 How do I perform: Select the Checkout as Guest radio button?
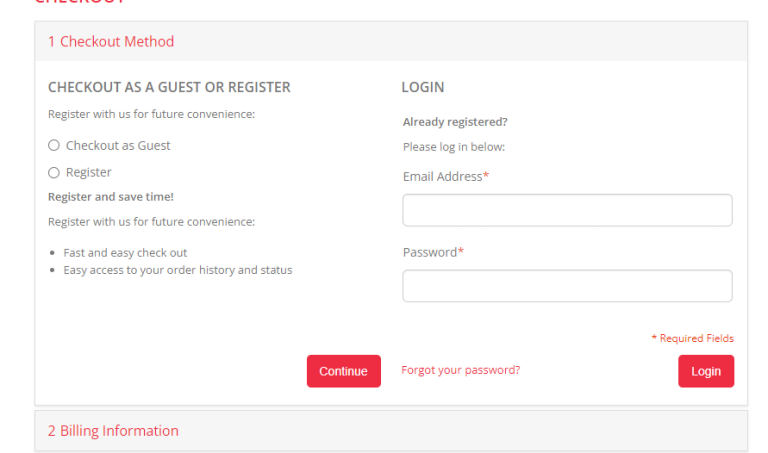pos(54,146)
